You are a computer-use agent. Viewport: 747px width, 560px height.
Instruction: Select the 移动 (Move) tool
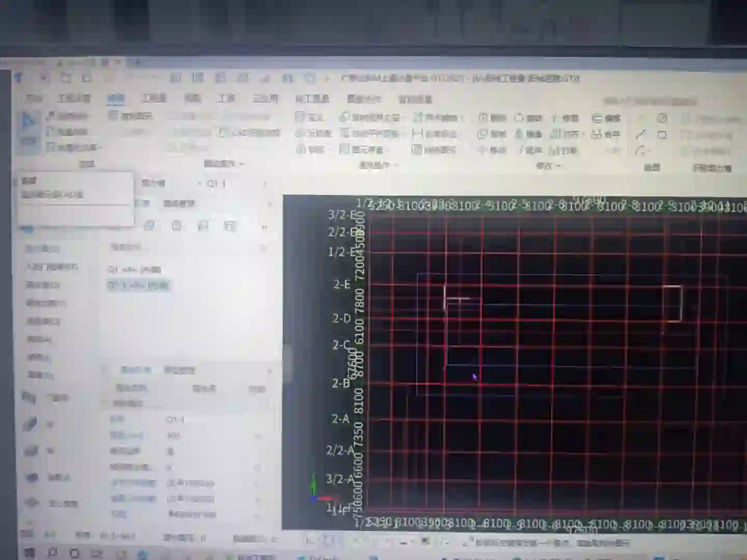492,150
